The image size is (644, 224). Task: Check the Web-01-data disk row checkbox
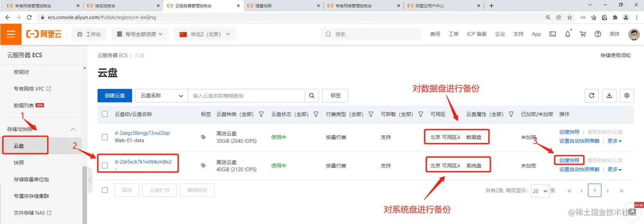pos(105,137)
